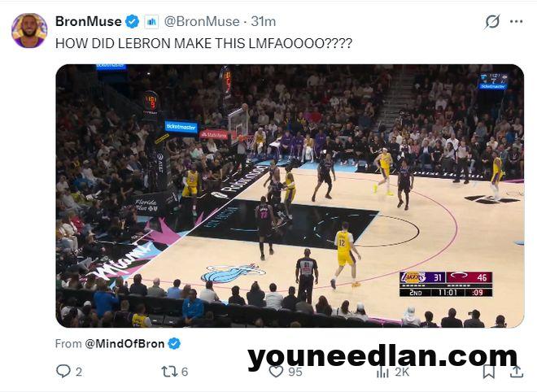The image size is (537, 392).
Task: Bookmark this tweet
Action: tap(489, 372)
